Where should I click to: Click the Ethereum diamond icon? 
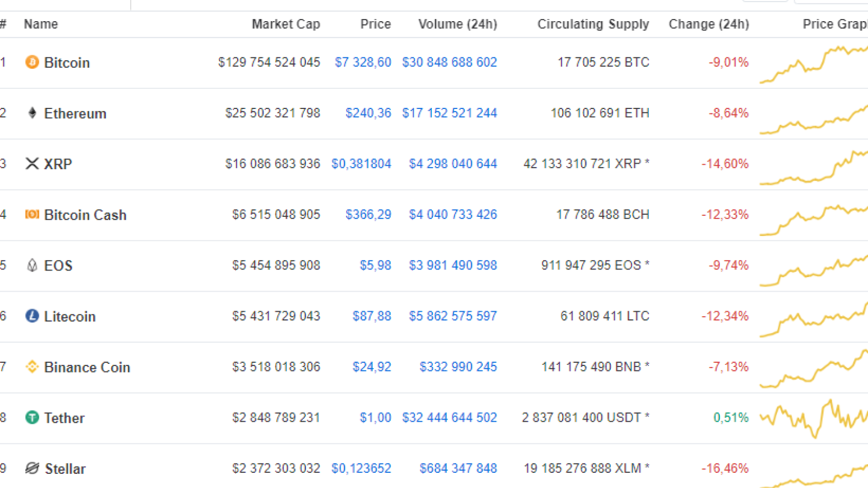[x=32, y=113]
